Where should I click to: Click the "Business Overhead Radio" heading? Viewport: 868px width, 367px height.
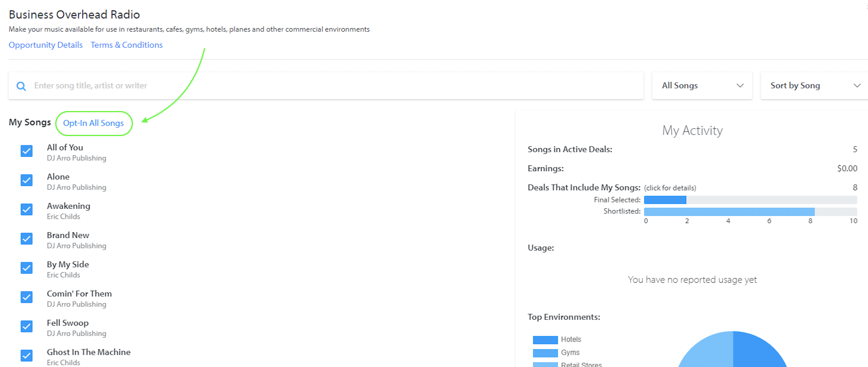(74, 15)
